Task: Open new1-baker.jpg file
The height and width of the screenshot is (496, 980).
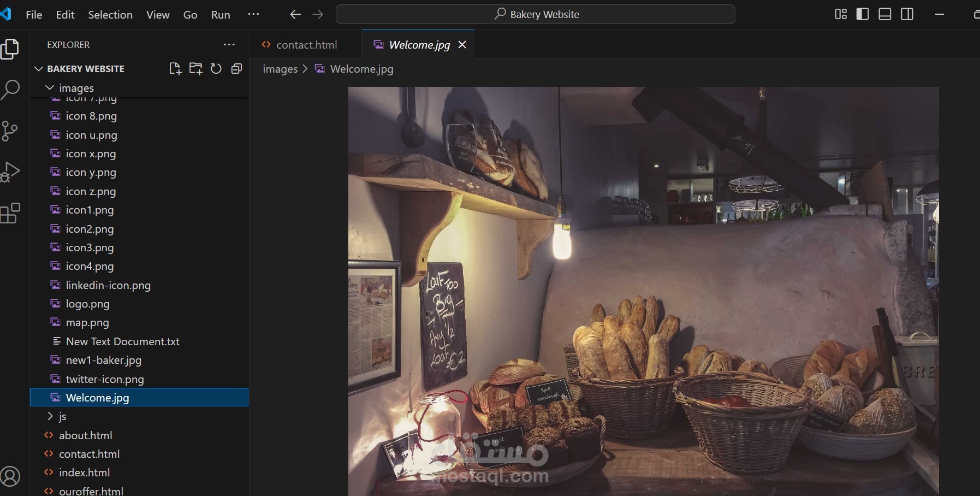Action: tap(139, 360)
